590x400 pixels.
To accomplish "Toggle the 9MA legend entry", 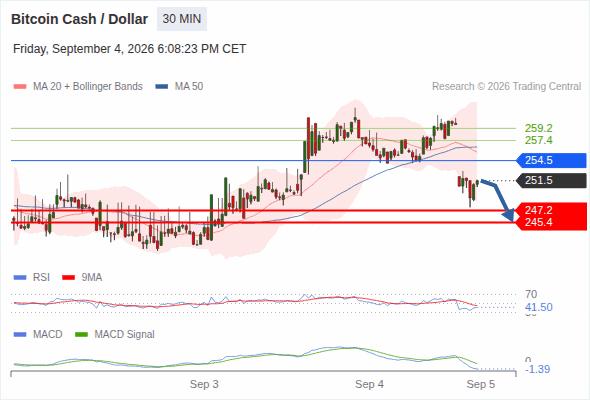I will [x=82, y=277].
